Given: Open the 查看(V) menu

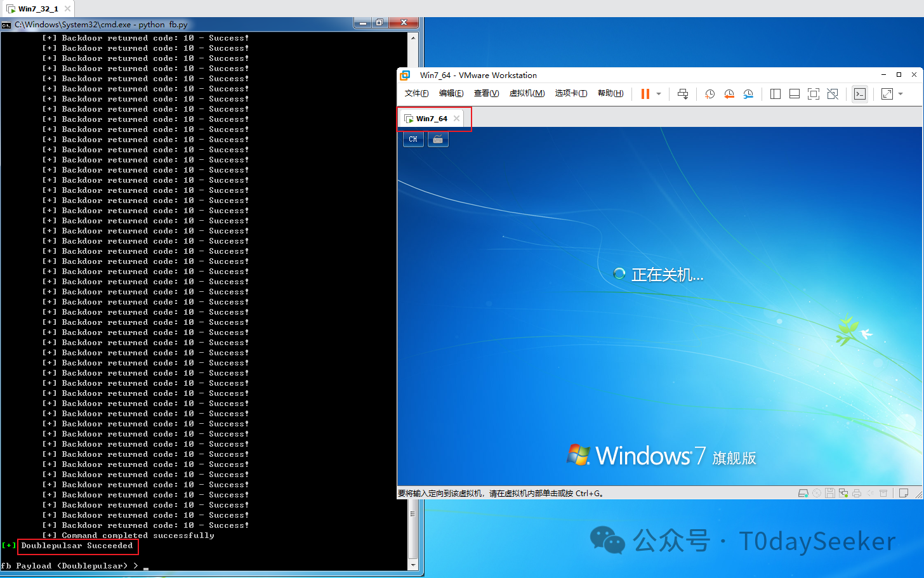Looking at the screenshot, I should point(486,93).
